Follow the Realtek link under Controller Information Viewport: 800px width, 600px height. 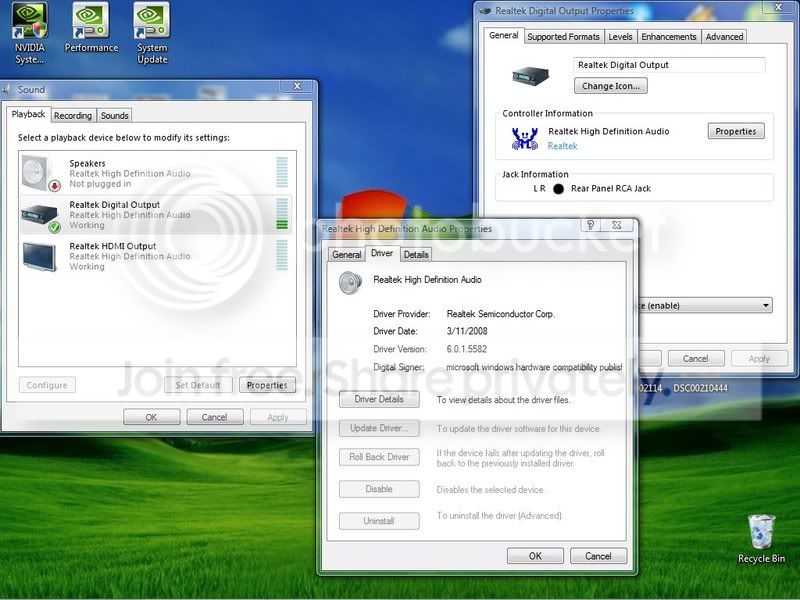click(562, 146)
